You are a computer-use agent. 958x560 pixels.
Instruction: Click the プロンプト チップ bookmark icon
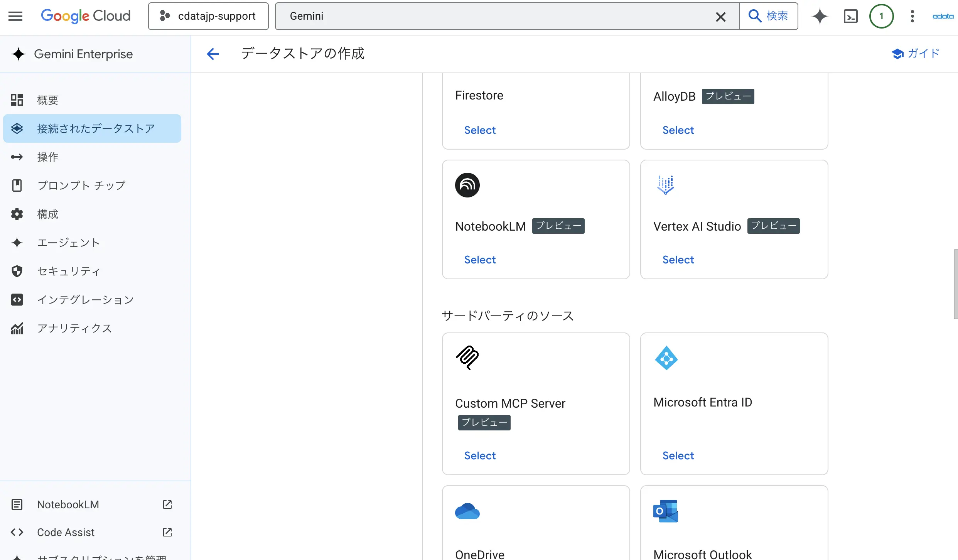17,186
